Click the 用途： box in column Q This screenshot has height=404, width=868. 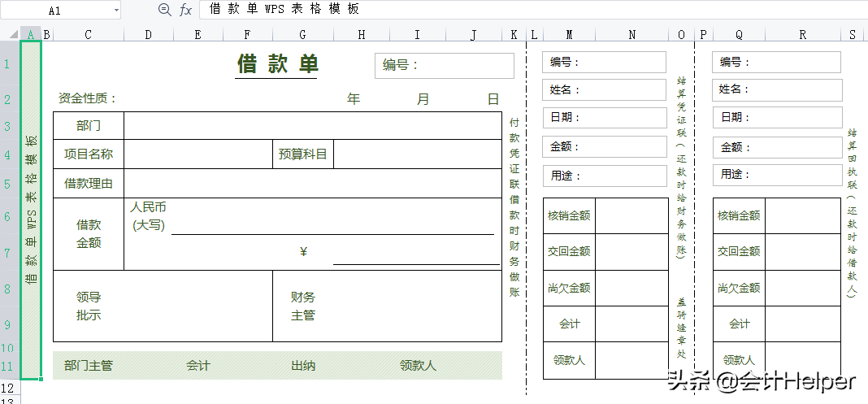[x=777, y=174]
